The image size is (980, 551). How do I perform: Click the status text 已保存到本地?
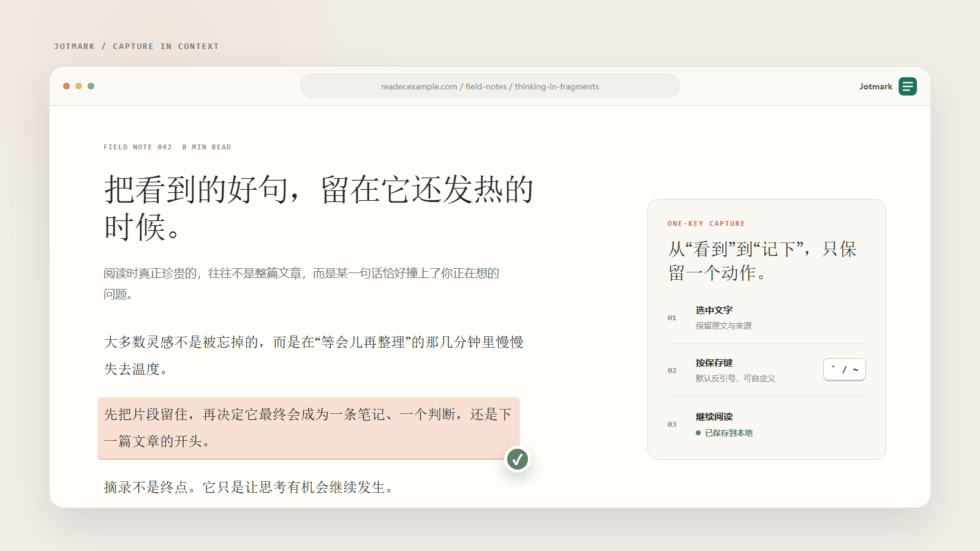coord(729,433)
